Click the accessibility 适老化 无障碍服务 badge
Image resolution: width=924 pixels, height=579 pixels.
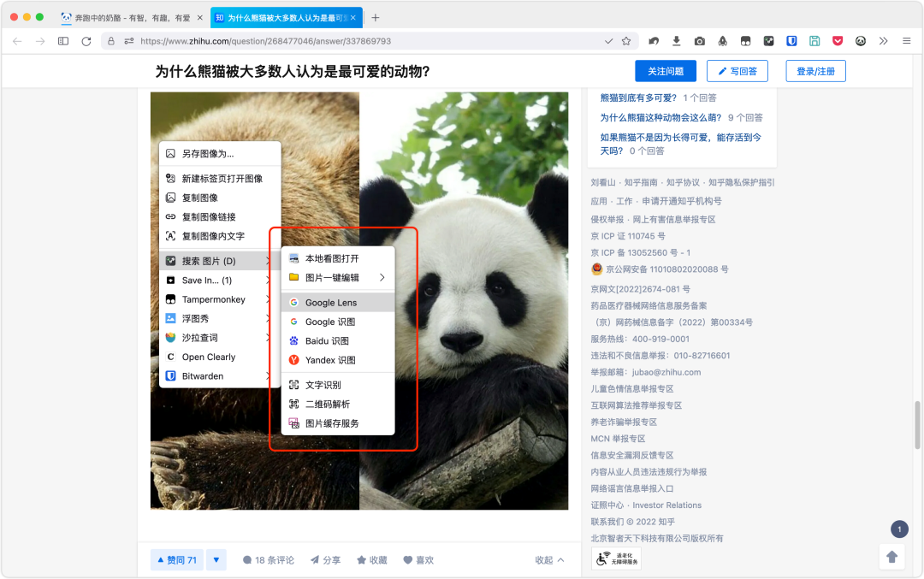tap(616, 558)
